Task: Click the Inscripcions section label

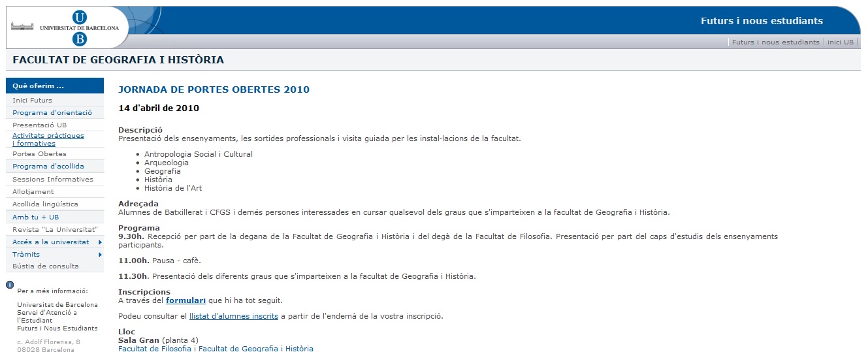Action: click(144, 292)
